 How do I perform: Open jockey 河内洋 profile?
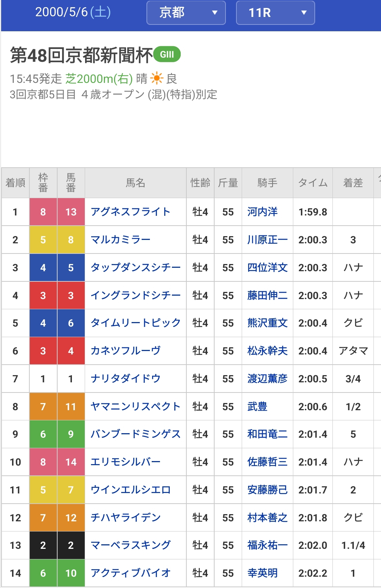click(262, 212)
